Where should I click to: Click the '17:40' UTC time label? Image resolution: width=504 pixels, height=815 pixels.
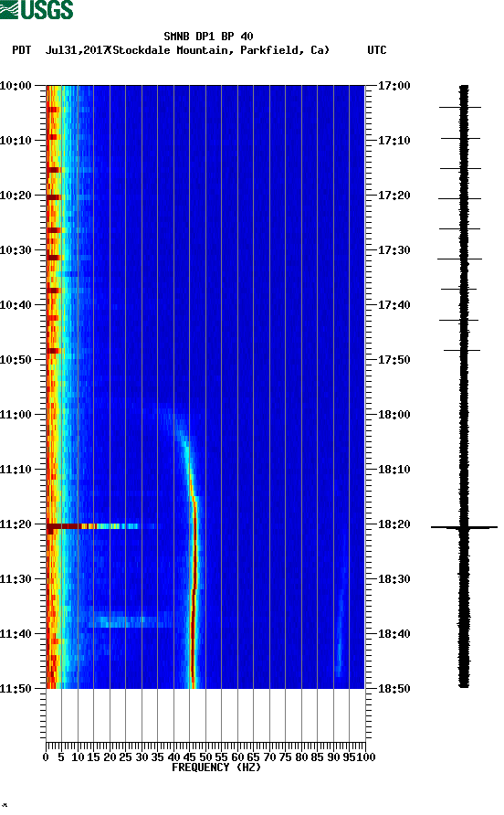[394, 304]
